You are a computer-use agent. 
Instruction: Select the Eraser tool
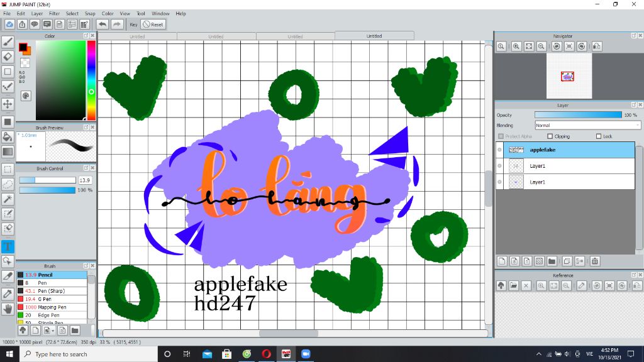point(8,57)
